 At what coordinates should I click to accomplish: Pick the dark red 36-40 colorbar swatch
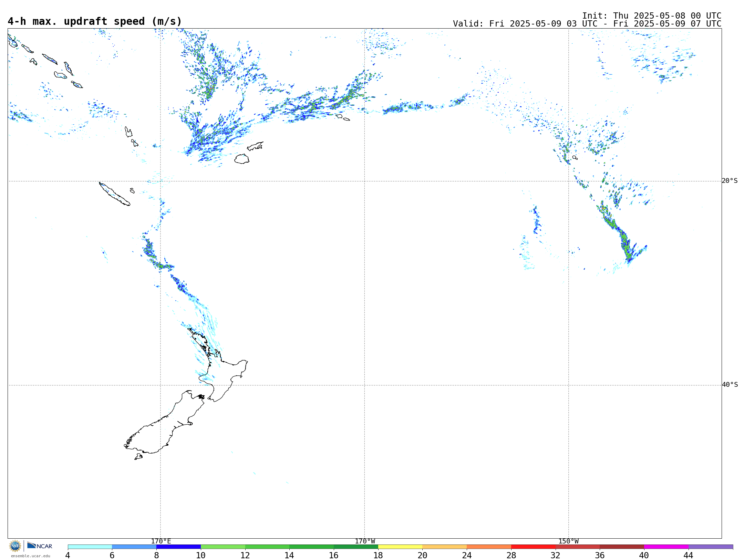(x=622, y=547)
